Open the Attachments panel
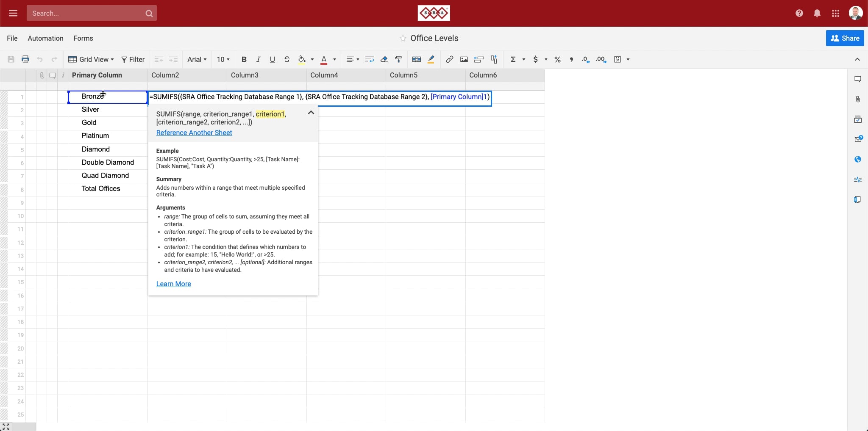This screenshot has width=868, height=431. point(858,99)
